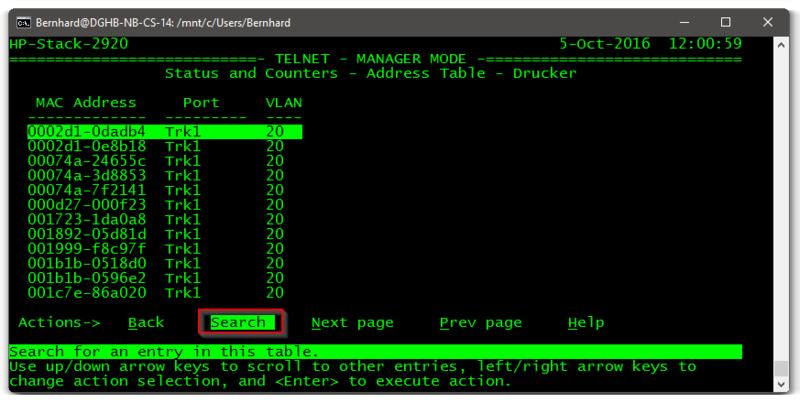This screenshot has height=403, width=800.
Task: Select MAC entry 00074a-7f2141
Action: click(86, 190)
